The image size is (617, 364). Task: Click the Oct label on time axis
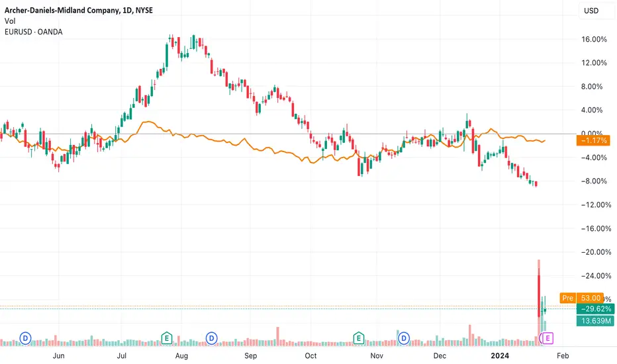[310, 356]
